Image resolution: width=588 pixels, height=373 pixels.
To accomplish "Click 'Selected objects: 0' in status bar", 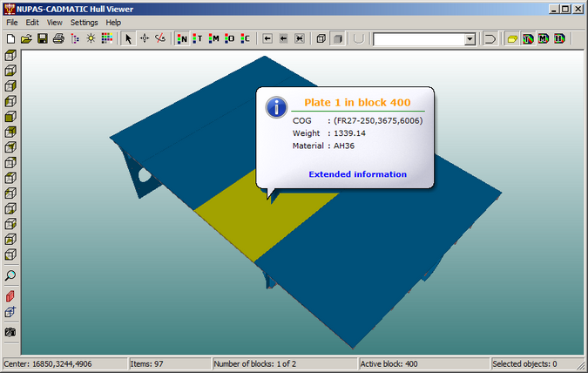I will [x=524, y=364].
